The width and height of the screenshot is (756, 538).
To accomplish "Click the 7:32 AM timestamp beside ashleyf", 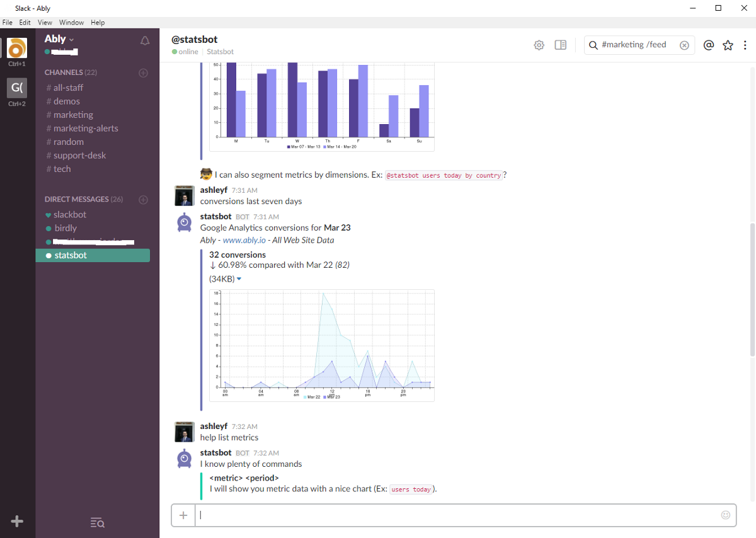I will pyautogui.click(x=244, y=426).
